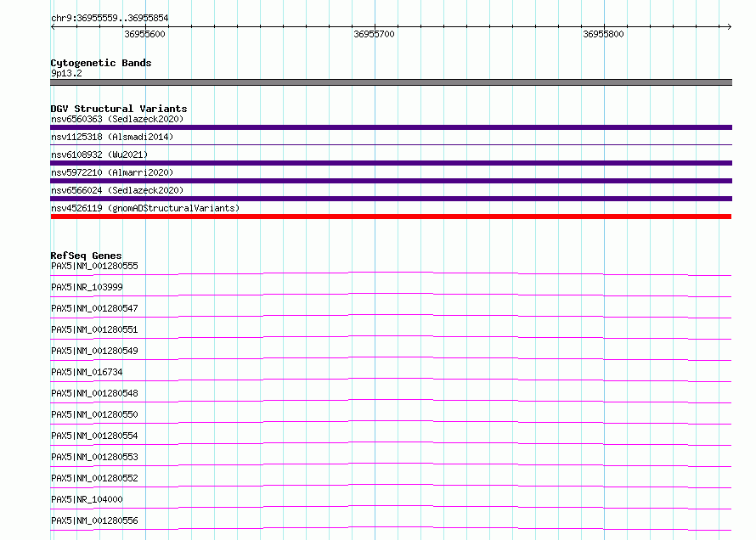Screen dimensions: 756x540
Task: Click the PAX5|NM_001280552 transcript label
Action: coord(94,478)
